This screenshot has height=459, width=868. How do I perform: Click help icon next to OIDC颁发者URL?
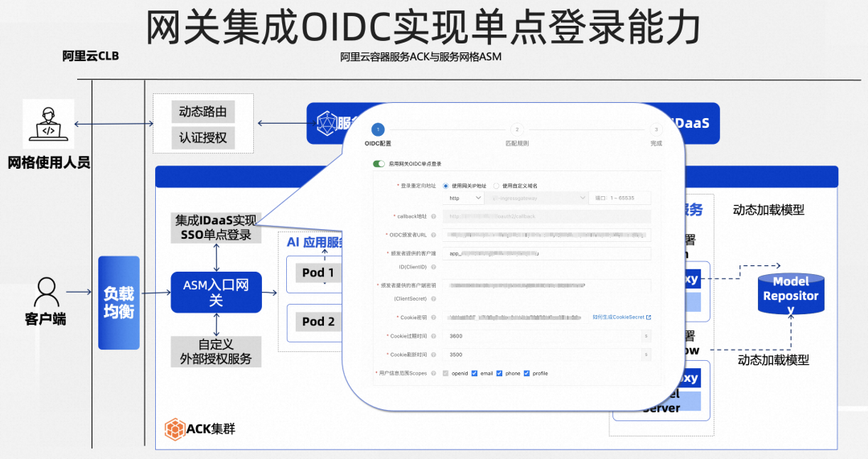coord(433,235)
